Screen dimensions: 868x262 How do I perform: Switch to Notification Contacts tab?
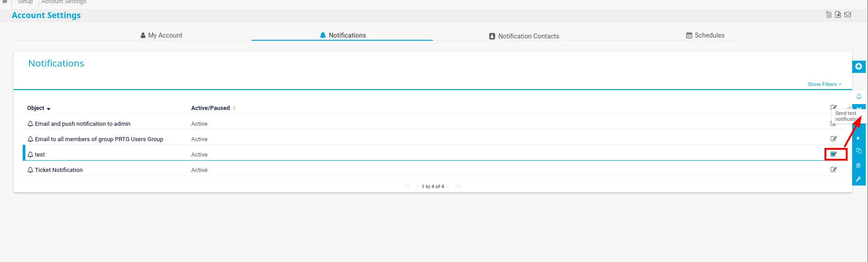click(x=524, y=36)
